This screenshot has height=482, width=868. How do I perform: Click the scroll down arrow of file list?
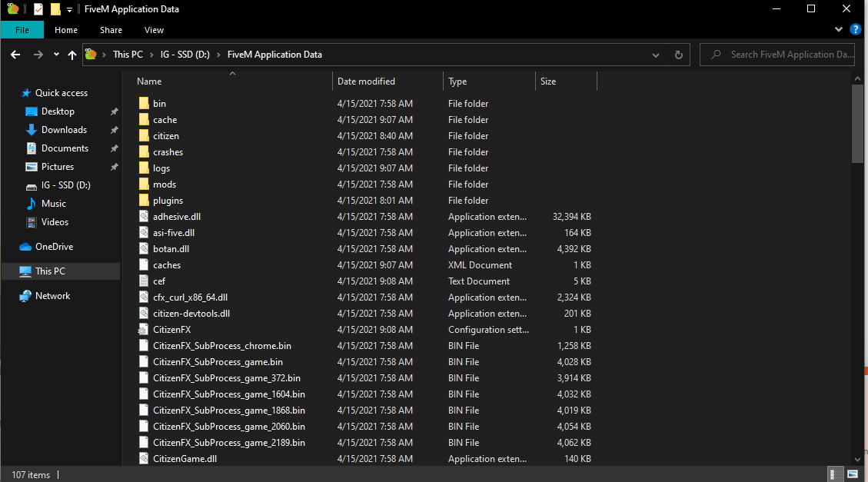tap(857, 459)
